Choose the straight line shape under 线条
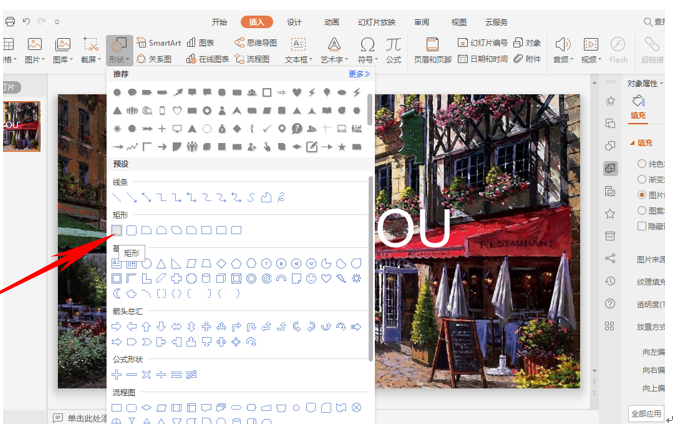Viewport: 677px width, 432px height. tap(117, 198)
